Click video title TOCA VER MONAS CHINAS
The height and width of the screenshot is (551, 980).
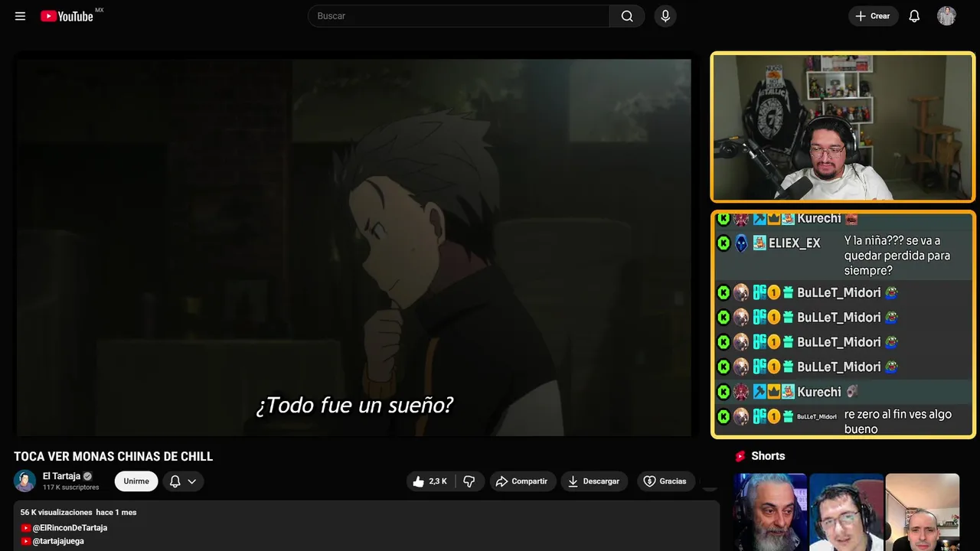tap(113, 456)
